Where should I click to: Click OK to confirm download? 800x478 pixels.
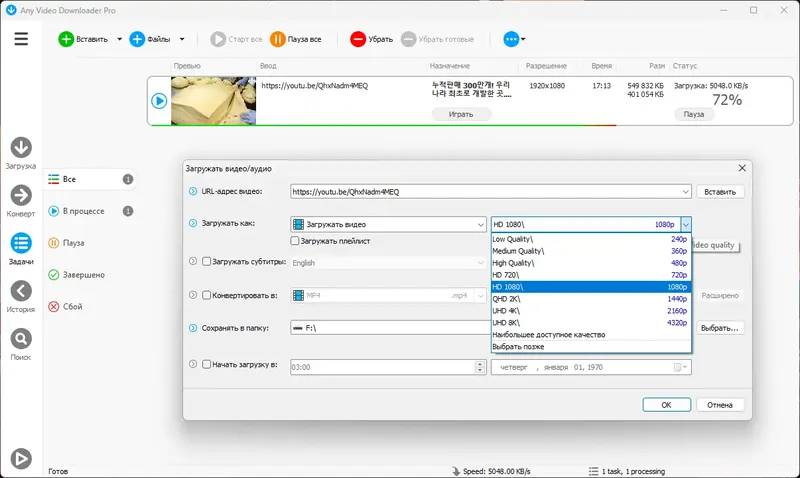pyautogui.click(x=666, y=405)
